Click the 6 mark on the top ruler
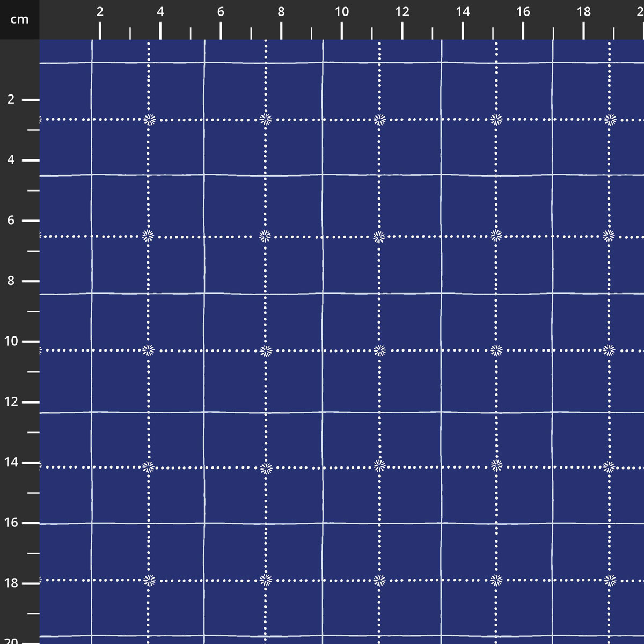644x644 pixels. point(221,12)
